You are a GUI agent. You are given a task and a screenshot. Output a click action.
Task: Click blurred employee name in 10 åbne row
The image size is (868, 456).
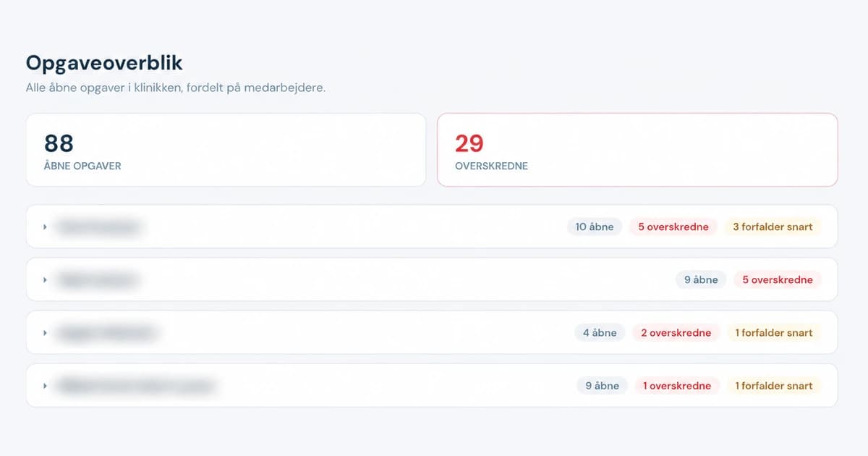(x=98, y=227)
